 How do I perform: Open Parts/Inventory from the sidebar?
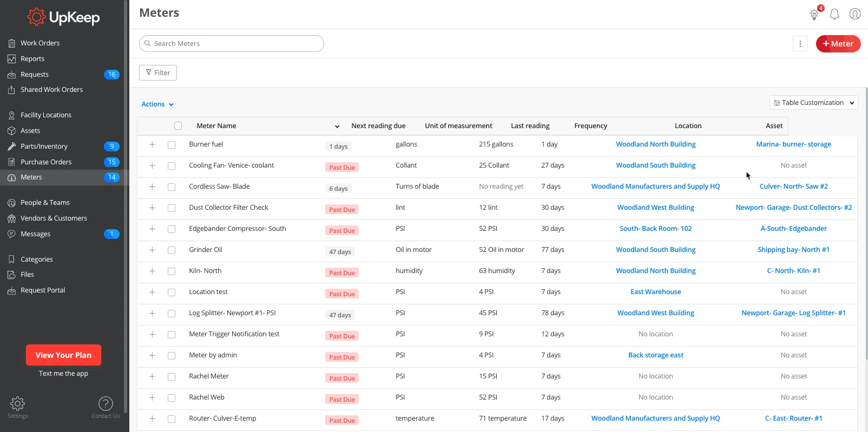44,147
